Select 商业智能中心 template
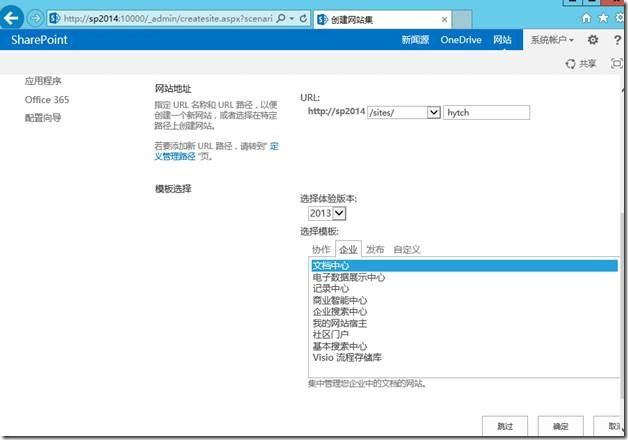The image size is (628, 440). [465, 300]
